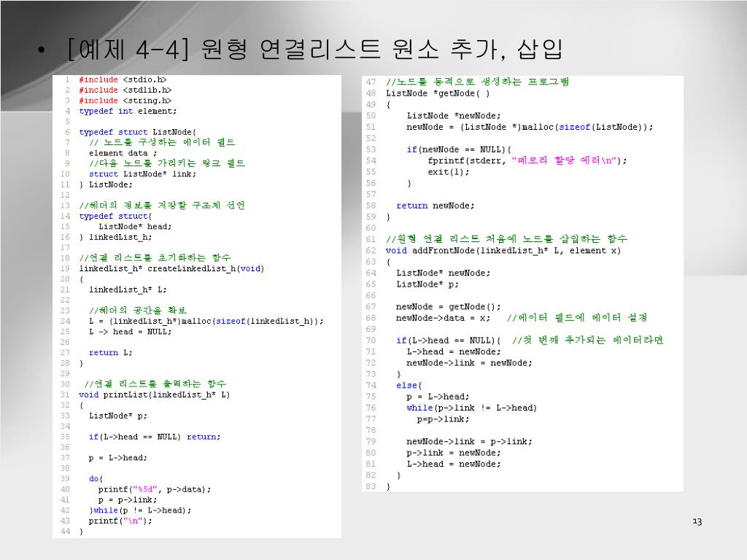747x560 pixels.
Task: Click 'if(L->head == NULL) return;' line
Action: (155, 437)
